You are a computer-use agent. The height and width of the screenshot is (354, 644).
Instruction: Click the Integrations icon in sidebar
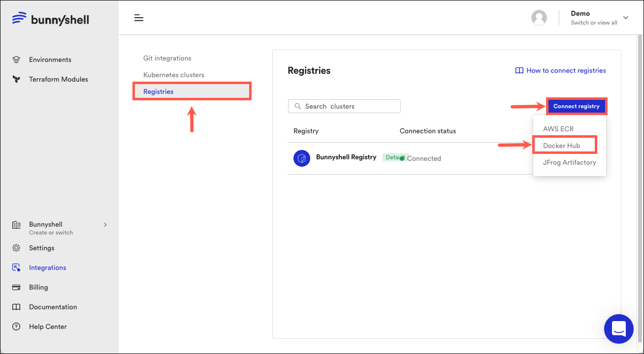(x=16, y=267)
